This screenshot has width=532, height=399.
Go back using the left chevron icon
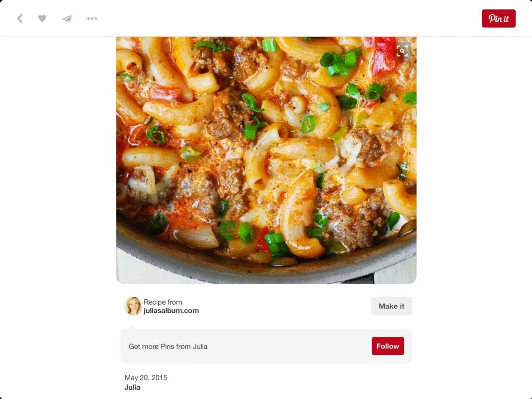20,18
